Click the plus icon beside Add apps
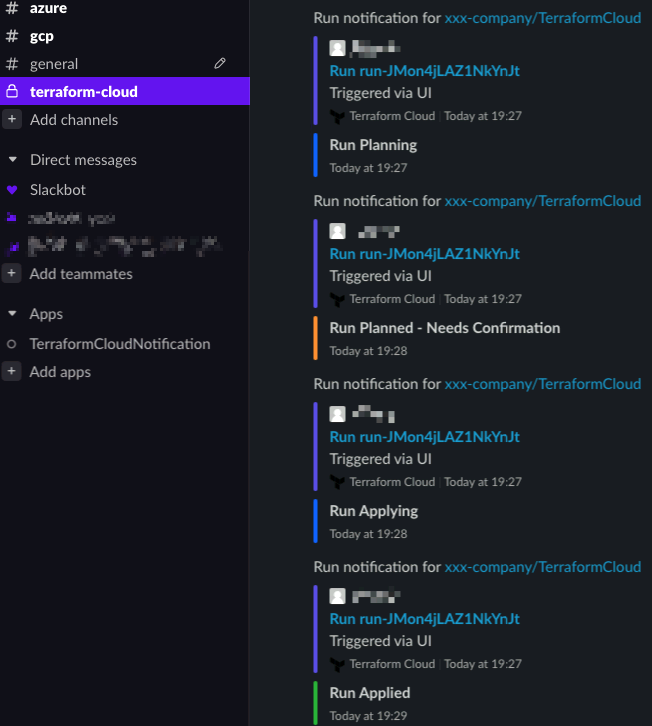This screenshot has height=726, width=652. pos(12,372)
